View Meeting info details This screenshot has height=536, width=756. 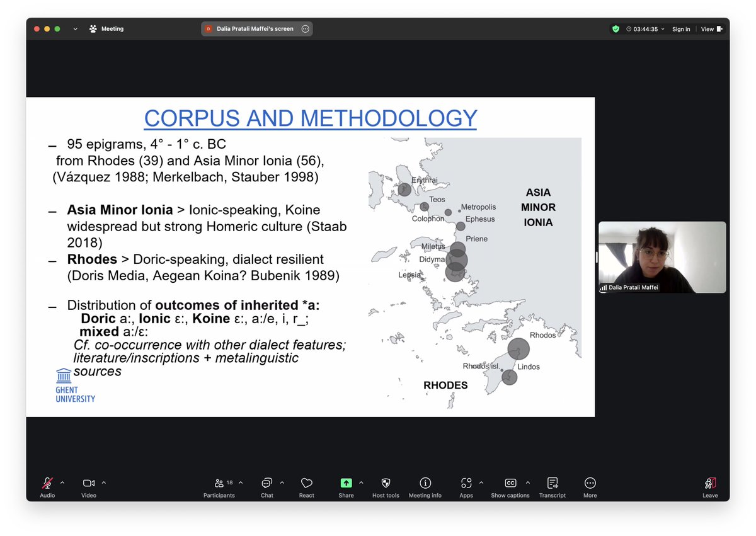pos(425,482)
